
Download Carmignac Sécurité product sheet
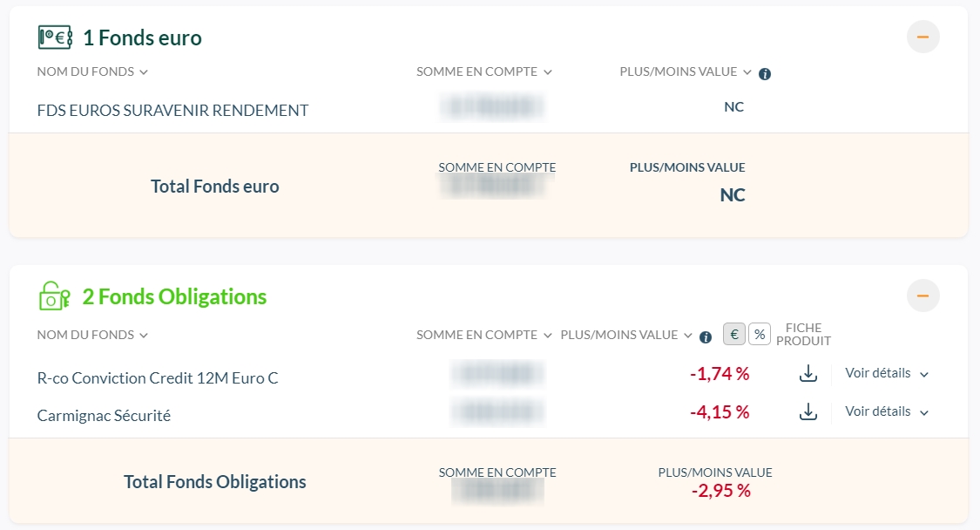(808, 412)
